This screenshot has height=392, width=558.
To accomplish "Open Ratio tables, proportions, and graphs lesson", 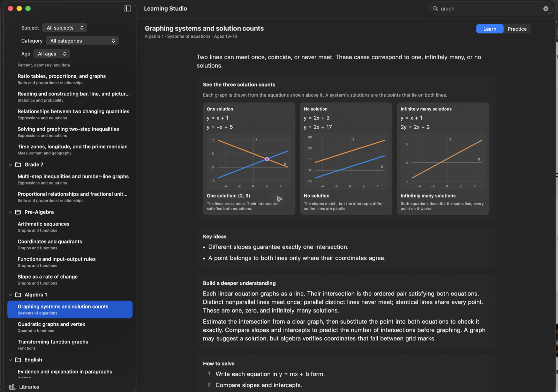I will 70,79.
